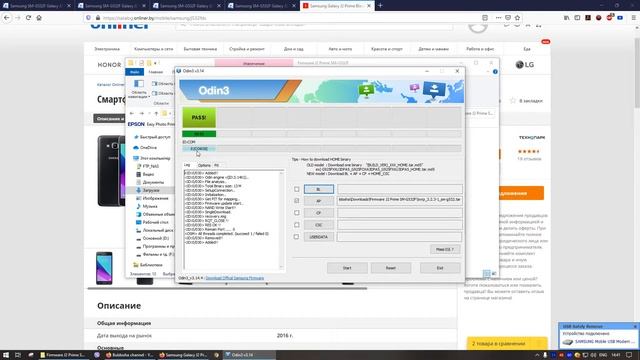The width and height of the screenshot is (640, 360).
Task: Open Download Official Samsung Firmware link
Action: (x=235, y=278)
